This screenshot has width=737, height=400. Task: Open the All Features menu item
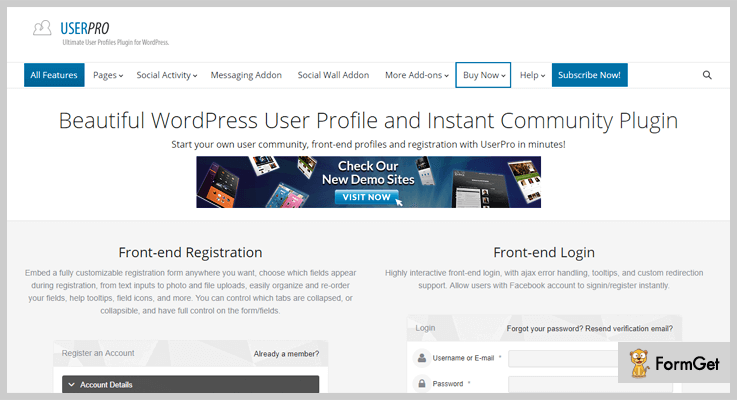point(54,75)
